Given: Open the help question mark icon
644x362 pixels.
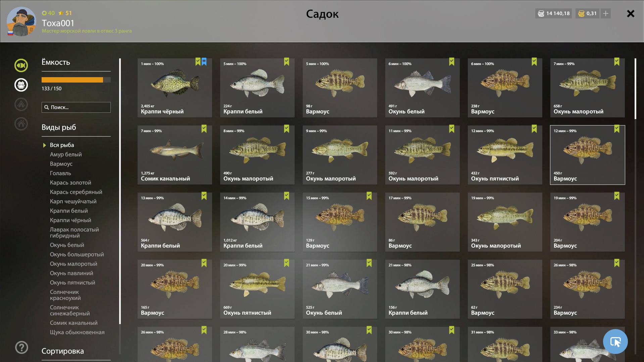Looking at the screenshot, I should point(21,347).
